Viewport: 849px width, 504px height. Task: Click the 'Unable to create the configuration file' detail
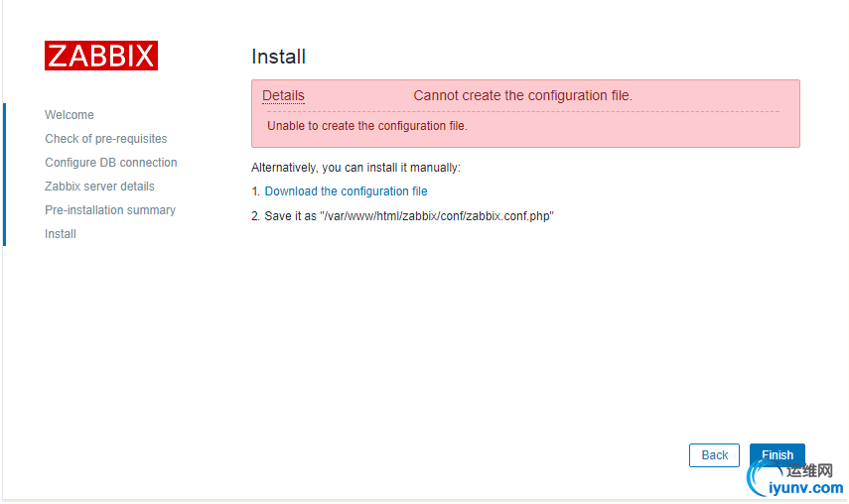pyautogui.click(x=367, y=126)
